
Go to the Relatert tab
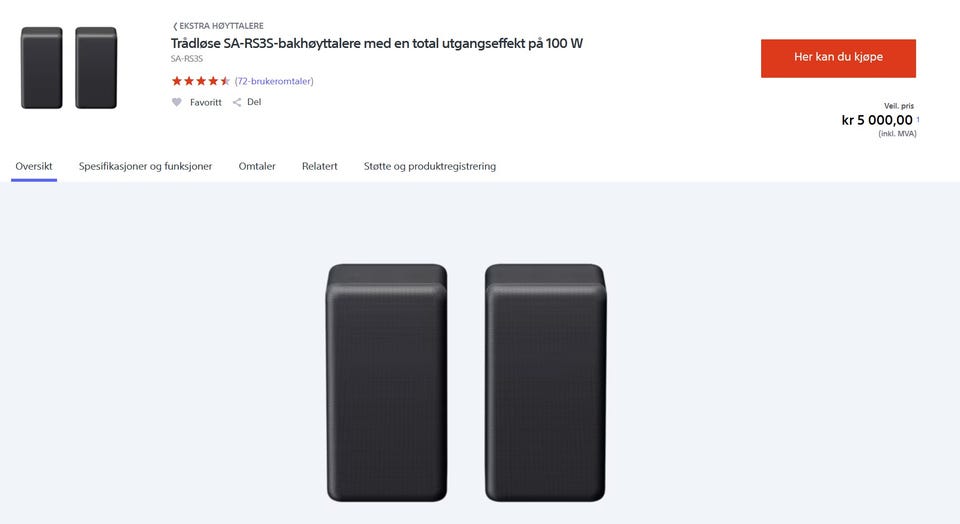click(320, 166)
